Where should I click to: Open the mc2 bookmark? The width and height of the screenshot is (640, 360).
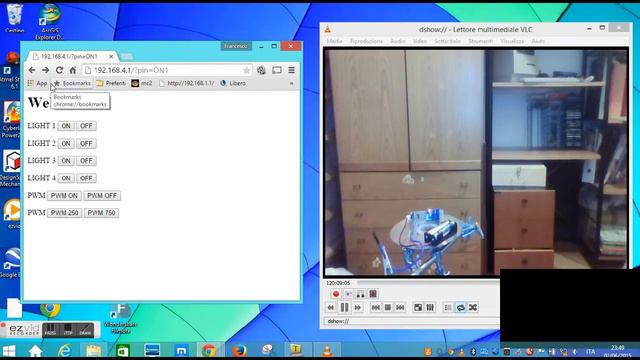click(142, 83)
